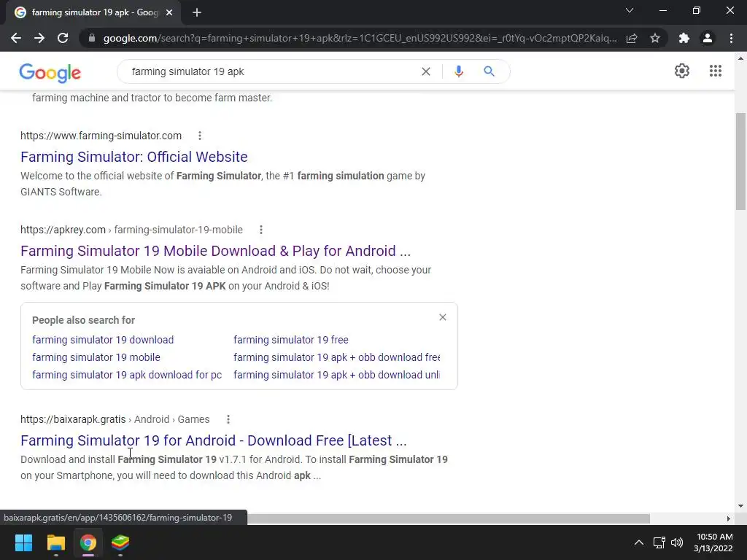
Task: Dismiss the People also search for box
Action: pos(443,317)
